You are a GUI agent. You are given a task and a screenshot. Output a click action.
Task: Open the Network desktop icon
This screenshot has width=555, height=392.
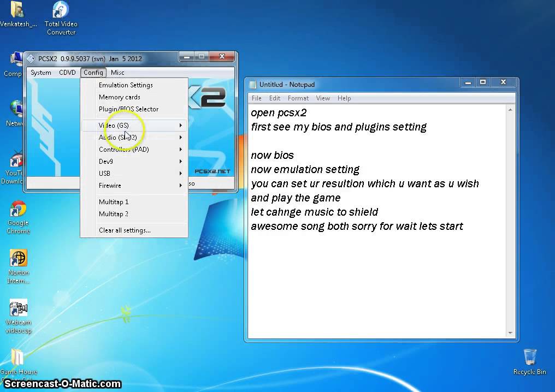[x=15, y=114]
